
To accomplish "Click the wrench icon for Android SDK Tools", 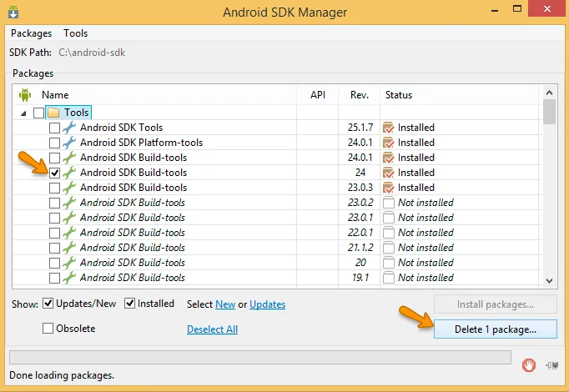I will tap(69, 128).
